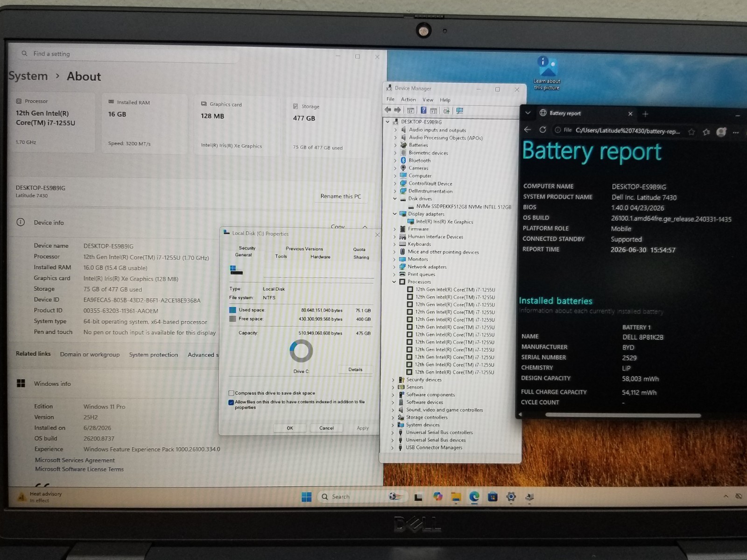Open Microsoft Software License Terms link

(x=79, y=469)
